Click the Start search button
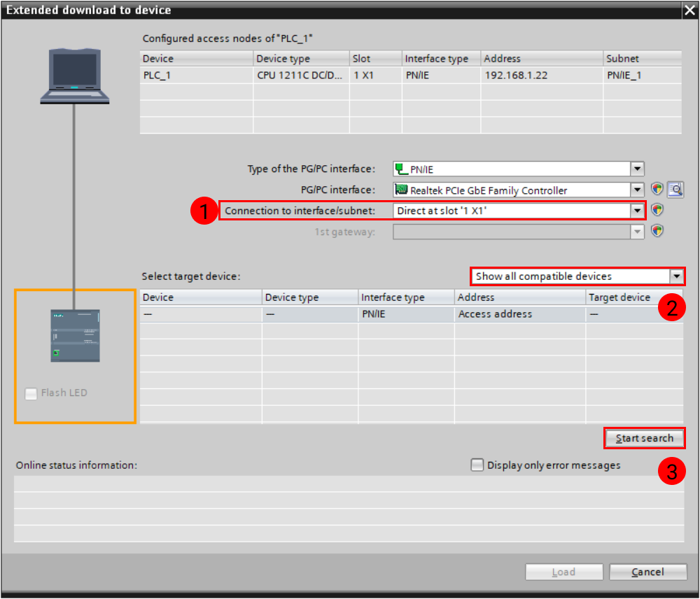 [643, 438]
